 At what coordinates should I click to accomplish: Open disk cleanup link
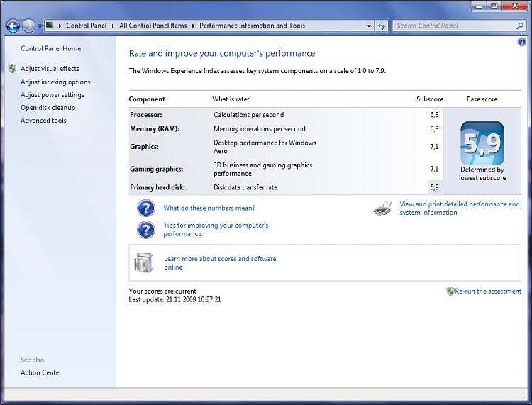[x=48, y=108]
